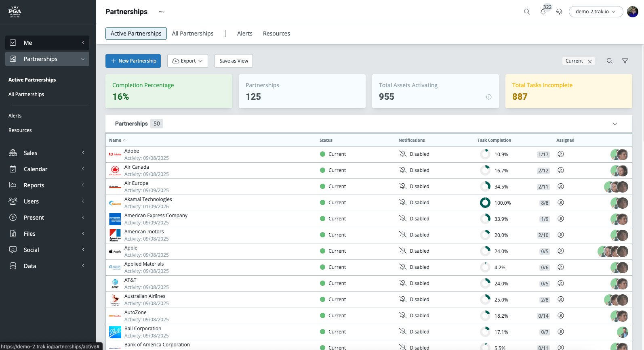Viewport: 644px width, 350px height.
Task: Click the Me checkbox icon in sidebar
Action: pyautogui.click(x=13, y=43)
